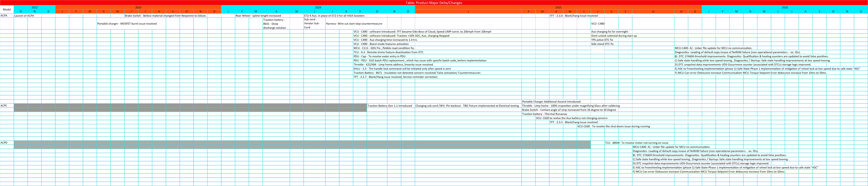Screen dimensions: 868x186
Task: Select the ACPA model row label
Action: 4,16
